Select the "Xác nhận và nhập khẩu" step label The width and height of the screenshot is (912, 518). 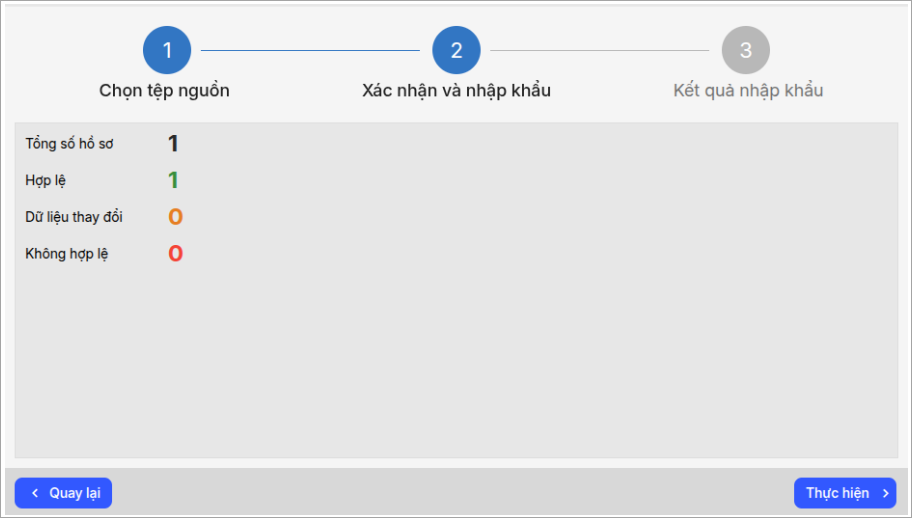tap(456, 91)
